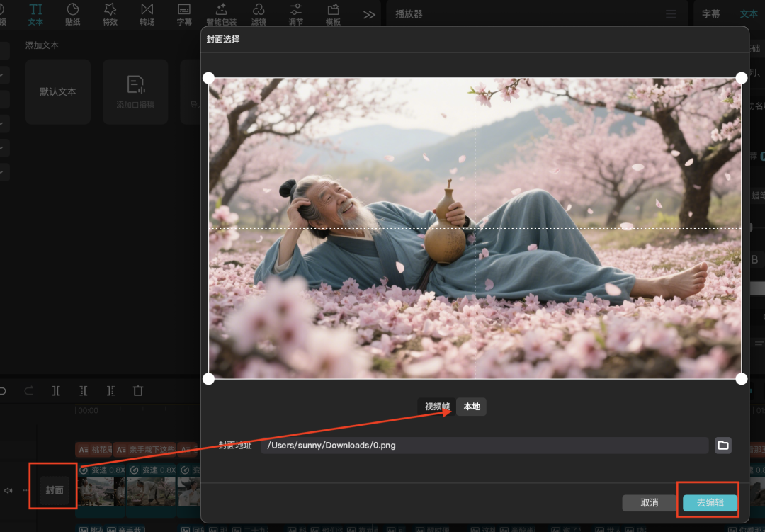Click the 去编辑 edit button
Viewport: 765px width, 532px height.
tap(708, 502)
